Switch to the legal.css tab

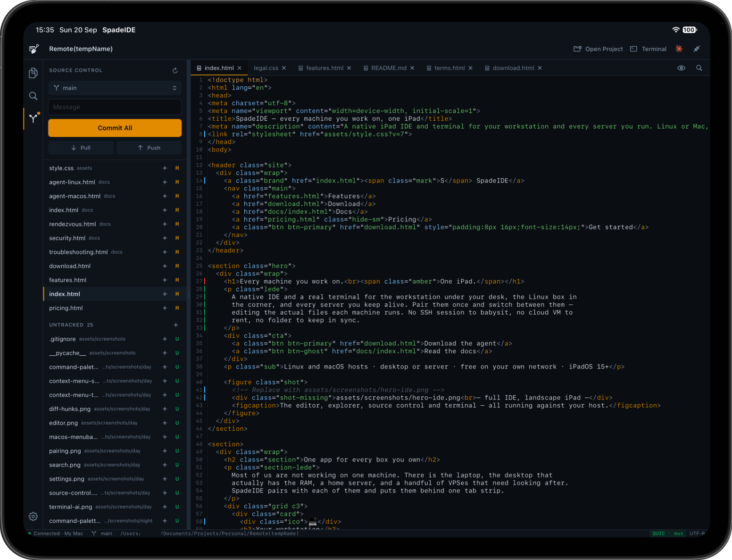(x=266, y=68)
